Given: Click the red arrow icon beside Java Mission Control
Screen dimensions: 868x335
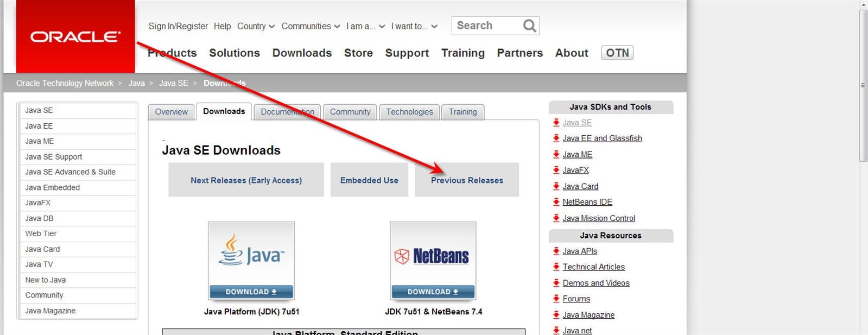Looking at the screenshot, I should pyautogui.click(x=556, y=218).
